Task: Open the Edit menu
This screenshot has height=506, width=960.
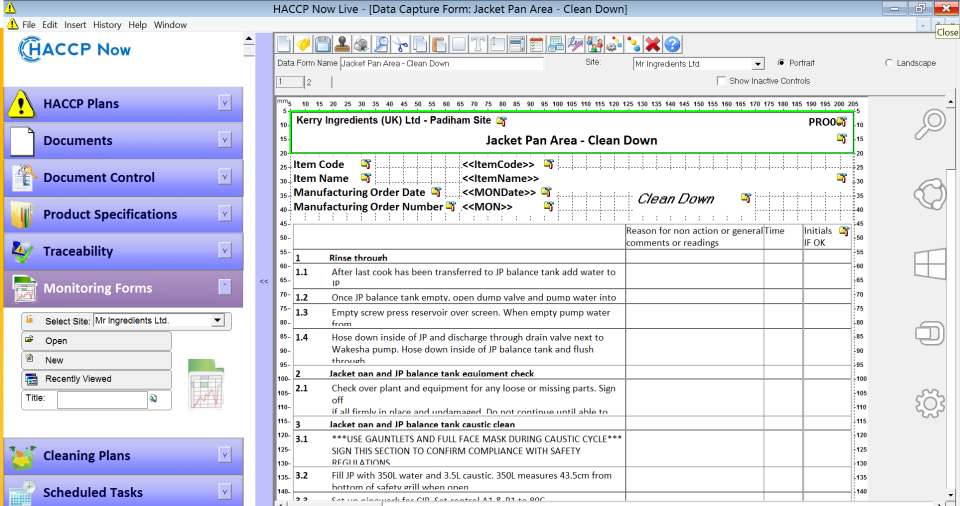Action: click(x=50, y=25)
